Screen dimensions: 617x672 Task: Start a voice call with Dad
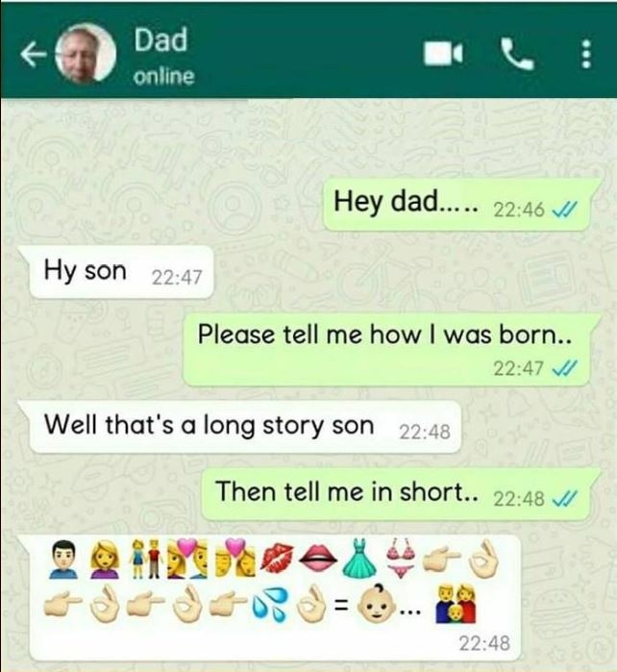pos(518,54)
